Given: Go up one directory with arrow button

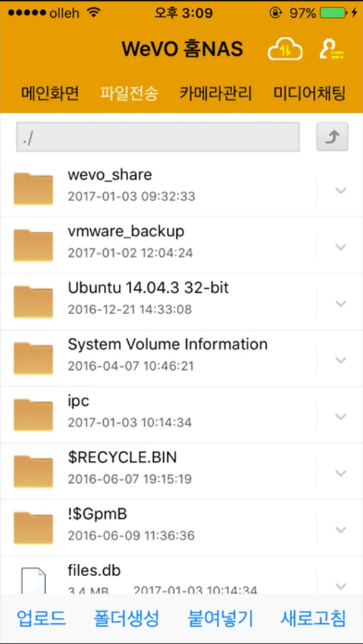Looking at the screenshot, I should coord(332,137).
